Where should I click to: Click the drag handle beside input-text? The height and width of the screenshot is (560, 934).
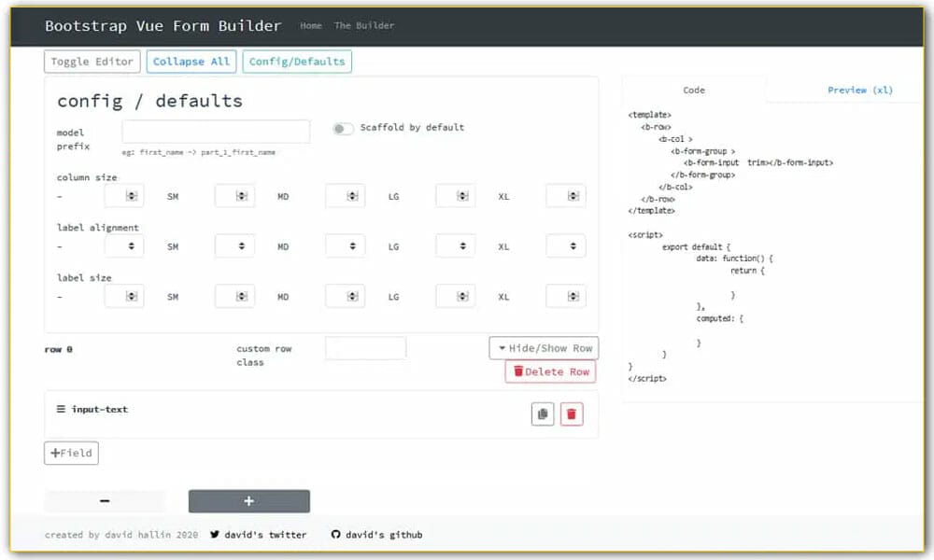(x=61, y=409)
